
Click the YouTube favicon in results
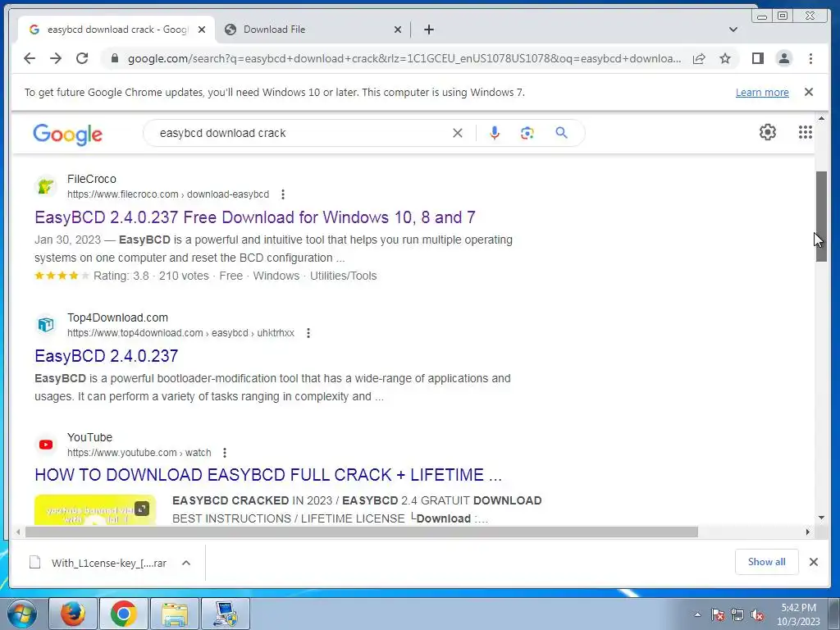coord(46,445)
